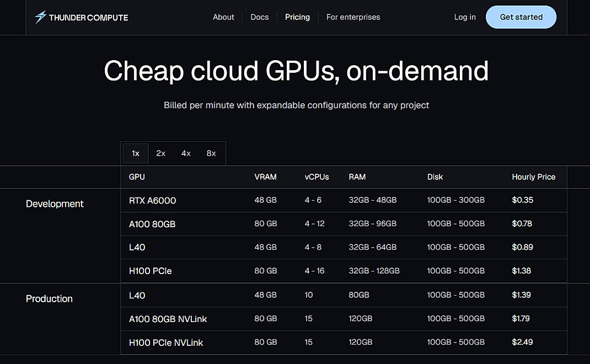The height and width of the screenshot is (364, 590).
Task: Click the H100 PCIe NVLink 120GB RAM value
Action: (361, 342)
